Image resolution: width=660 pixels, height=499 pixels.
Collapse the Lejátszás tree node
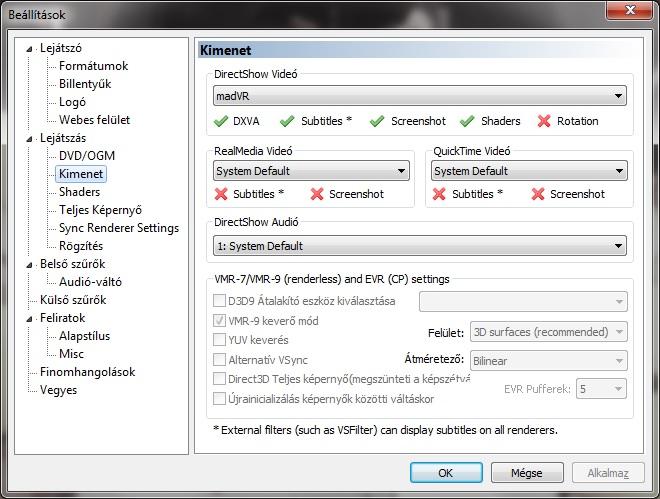[x=29, y=139]
